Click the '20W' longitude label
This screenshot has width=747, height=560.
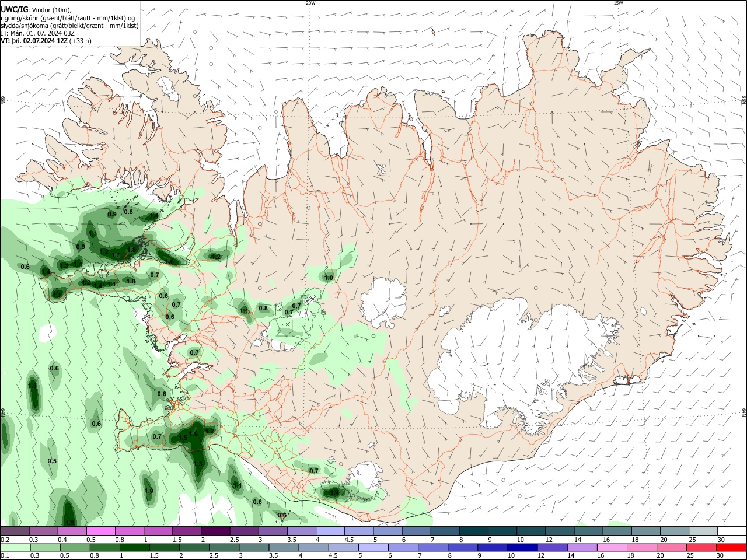(310, 3)
